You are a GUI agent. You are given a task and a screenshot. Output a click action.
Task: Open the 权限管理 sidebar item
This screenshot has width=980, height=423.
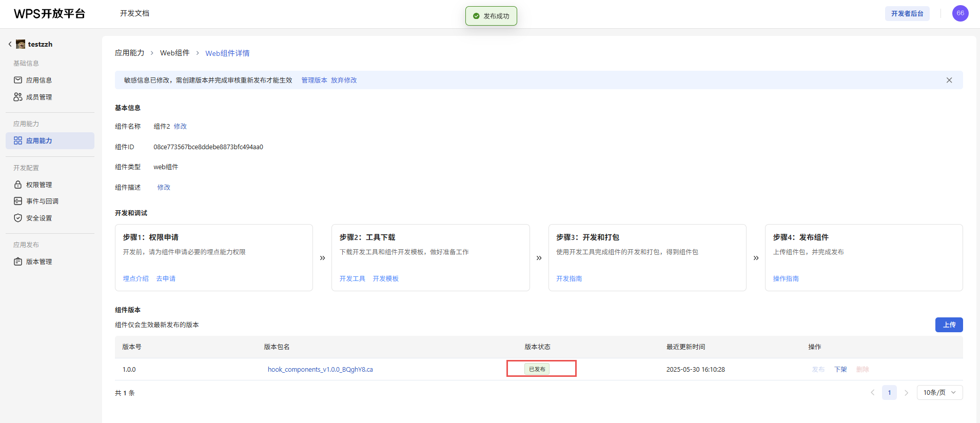tap(50, 185)
